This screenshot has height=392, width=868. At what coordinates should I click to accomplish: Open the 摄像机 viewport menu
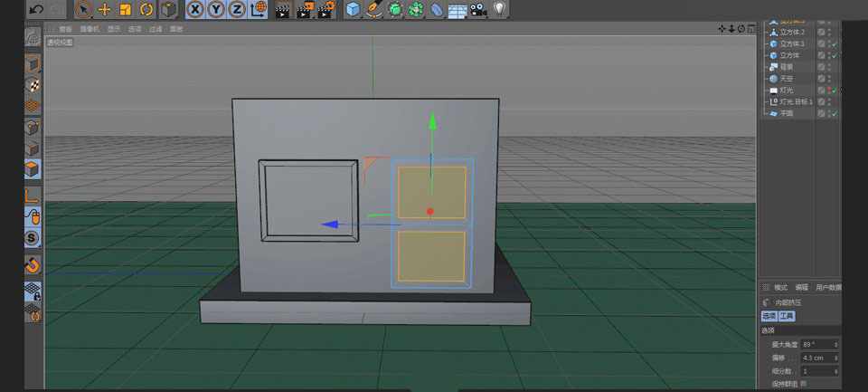point(89,29)
